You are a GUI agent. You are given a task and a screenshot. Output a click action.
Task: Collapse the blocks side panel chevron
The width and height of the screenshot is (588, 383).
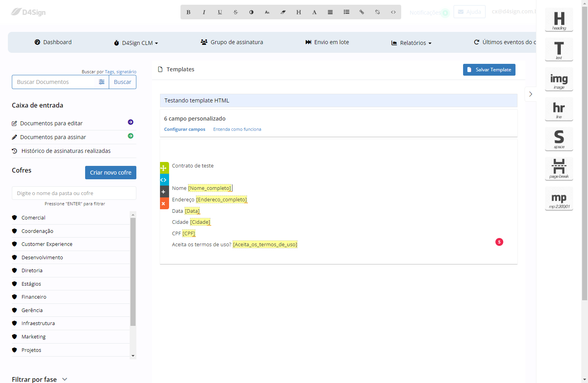pos(530,94)
